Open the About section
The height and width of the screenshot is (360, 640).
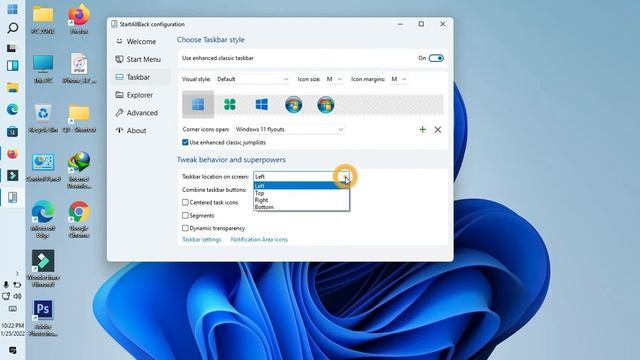click(x=140, y=131)
